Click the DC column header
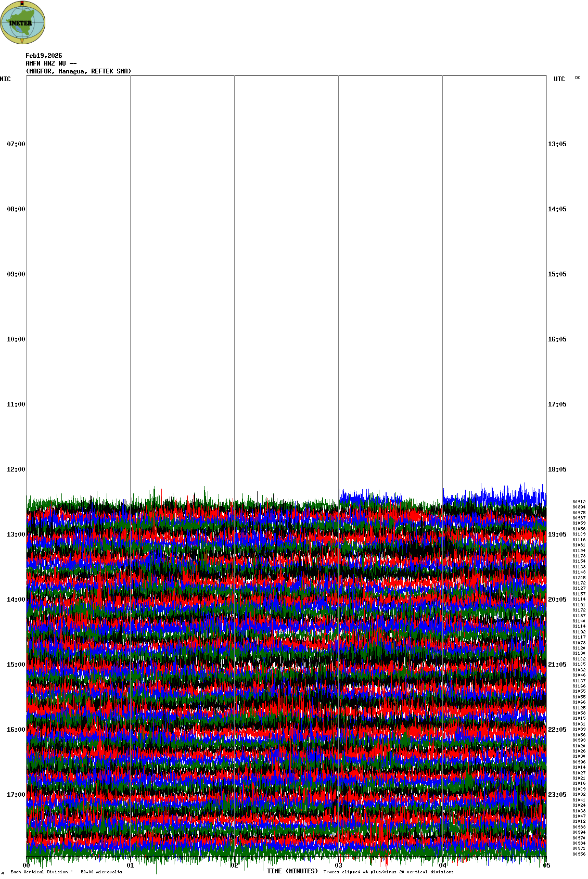Image resolution: width=588 pixels, height=879 pixels. point(578,78)
